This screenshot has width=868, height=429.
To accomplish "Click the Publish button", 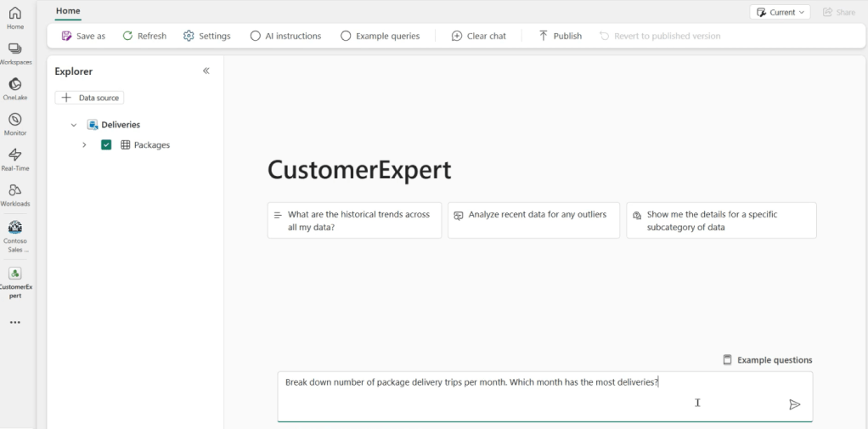I will point(560,36).
